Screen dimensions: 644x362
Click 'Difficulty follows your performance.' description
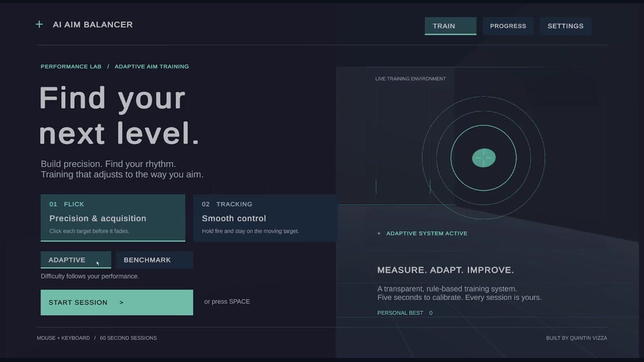tap(90, 276)
